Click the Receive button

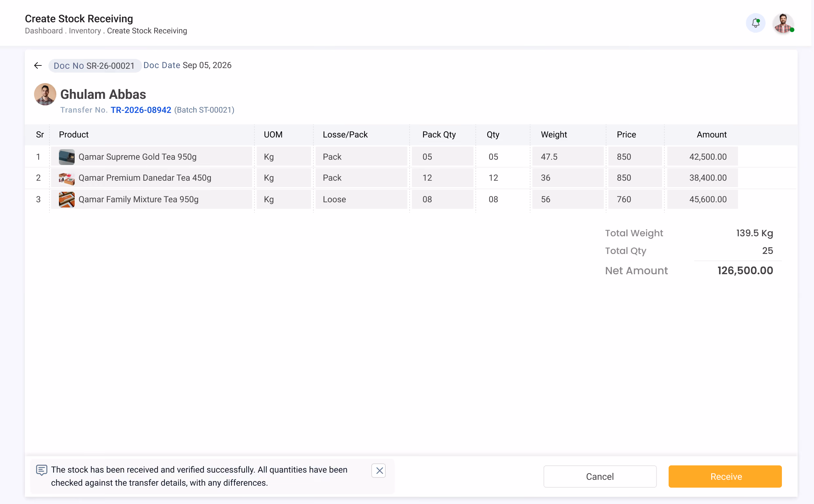[725, 476]
